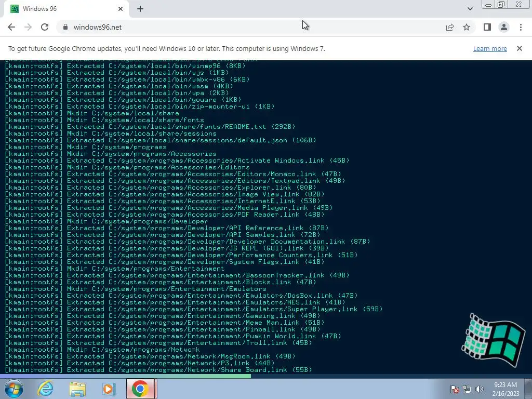Click the 'P3.link (44B)' log line

click(140, 363)
